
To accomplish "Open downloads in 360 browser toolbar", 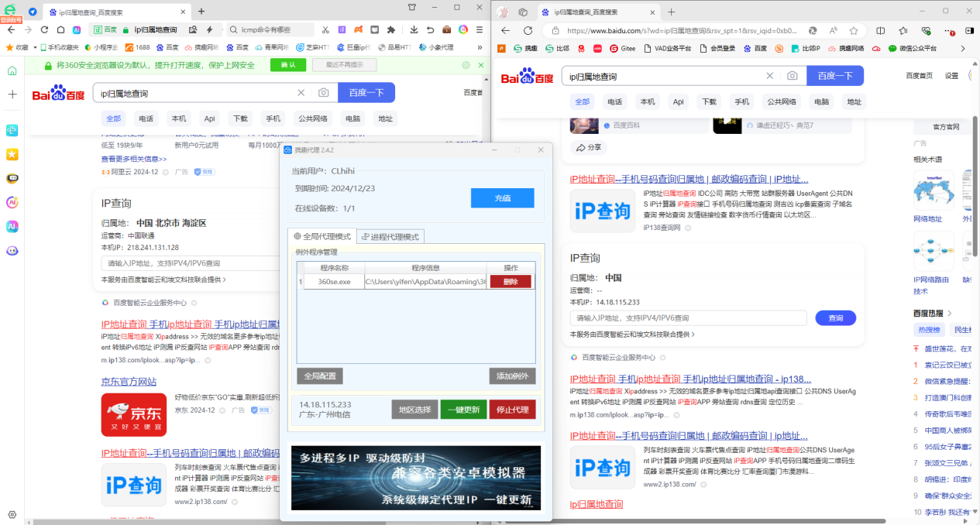I will 414,29.
